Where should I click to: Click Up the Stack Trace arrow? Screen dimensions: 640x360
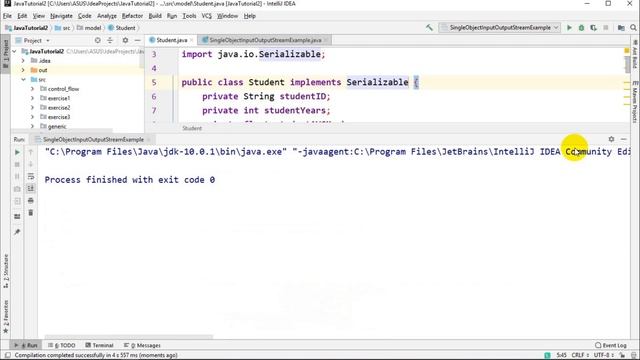pyautogui.click(x=31, y=152)
